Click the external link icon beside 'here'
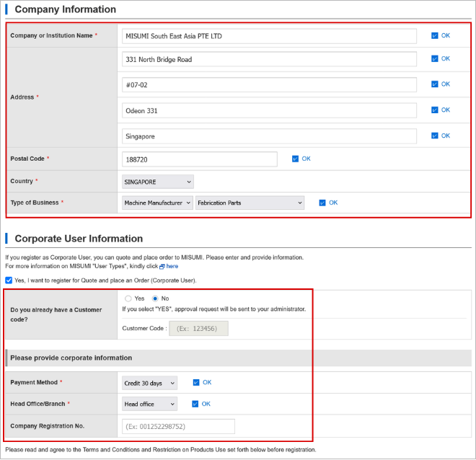Viewport: 476px width, 460px height. pos(162,267)
